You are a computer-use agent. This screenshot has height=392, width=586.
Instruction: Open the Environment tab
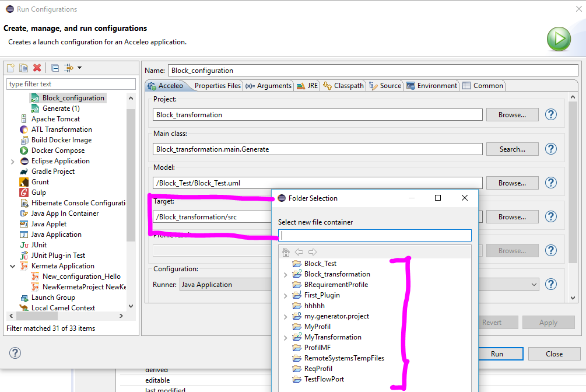click(431, 86)
